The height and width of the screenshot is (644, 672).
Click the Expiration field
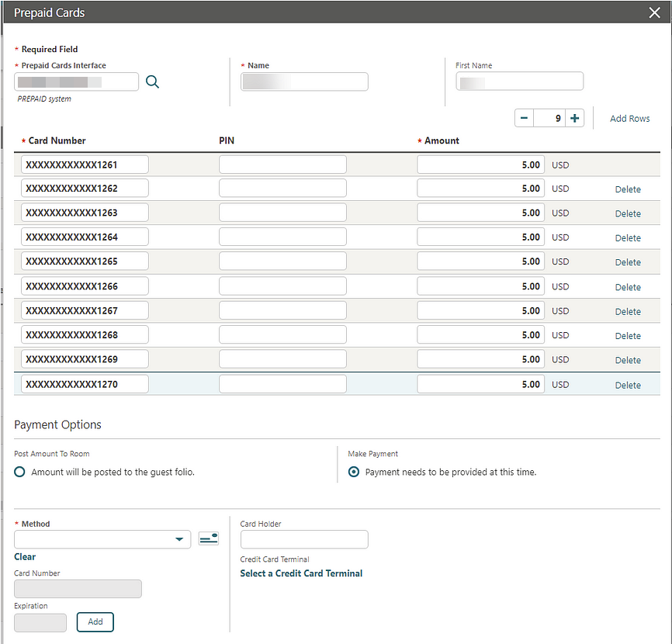point(40,622)
